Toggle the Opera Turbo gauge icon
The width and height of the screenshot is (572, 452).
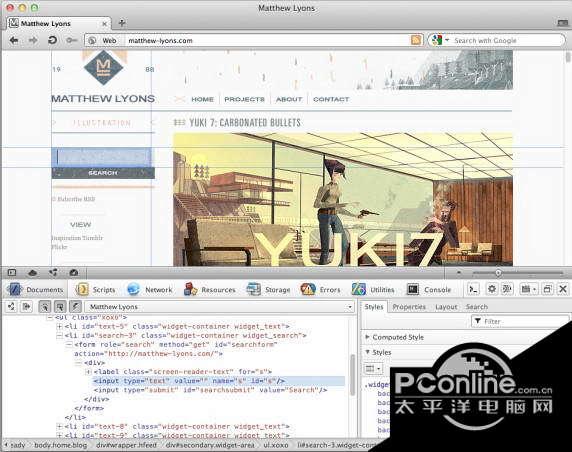tap(74, 273)
